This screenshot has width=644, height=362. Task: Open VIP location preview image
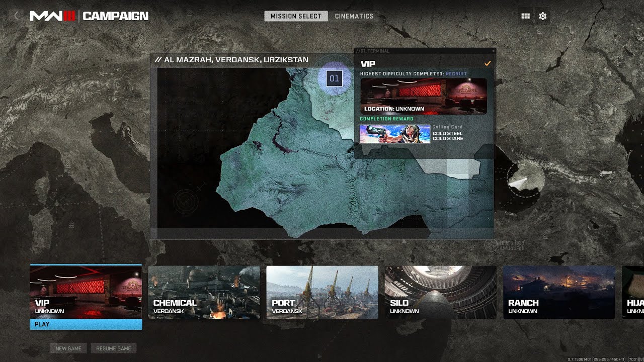pyautogui.click(x=424, y=96)
